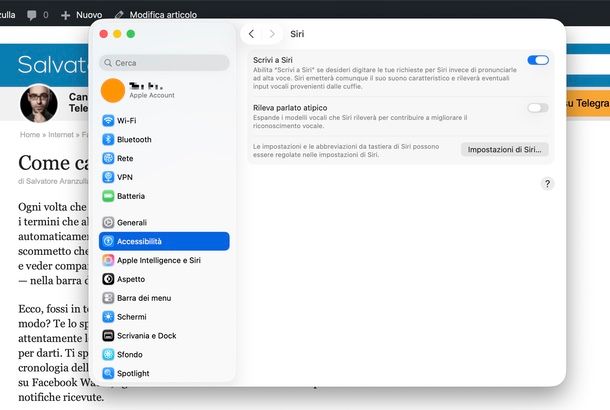Open the Aspetto icon
The width and height of the screenshot is (610, 410).
coord(108,279)
